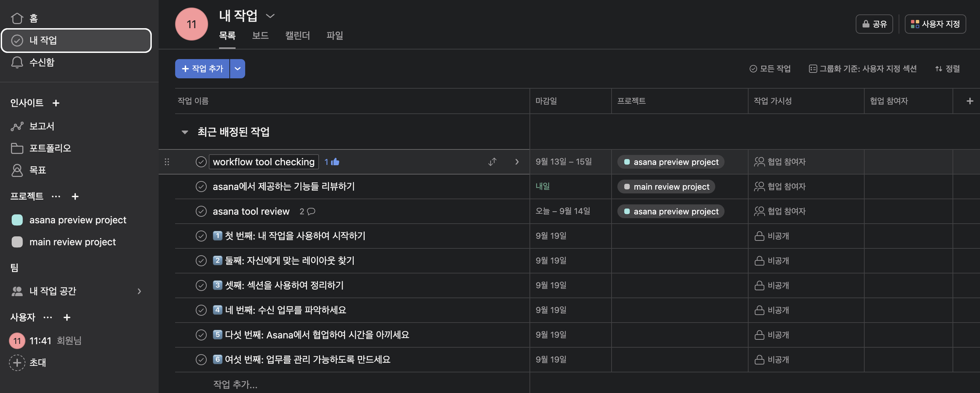
Task: Click the invite dashed circle plus icon
Action: tap(17, 362)
